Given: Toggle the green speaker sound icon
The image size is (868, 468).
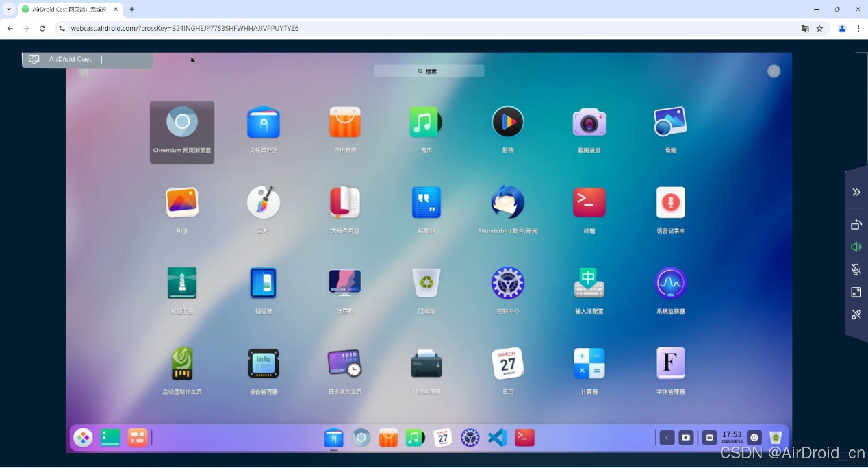Looking at the screenshot, I should coord(856,247).
